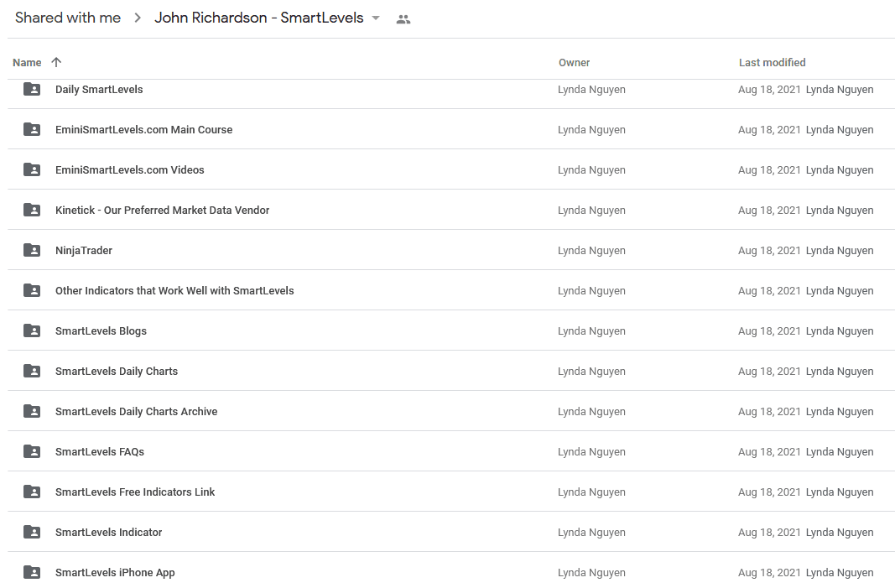This screenshot has width=895, height=588.
Task: Select the EminiSmartLevels.com Videos folder icon
Action: point(31,169)
